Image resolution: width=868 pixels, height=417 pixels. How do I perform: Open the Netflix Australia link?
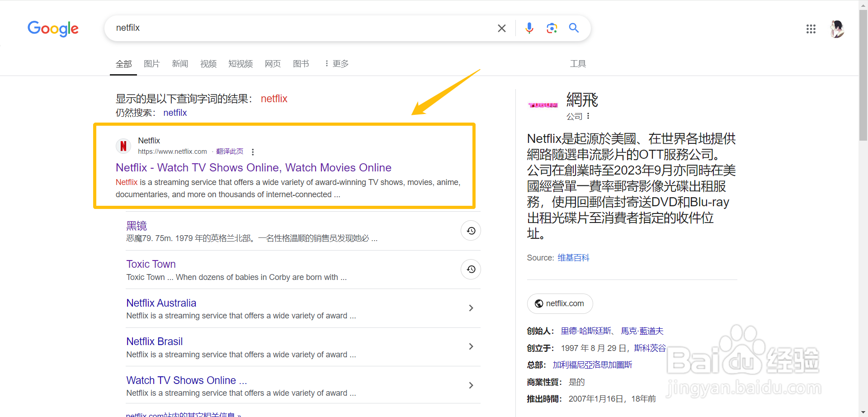(161, 303)
